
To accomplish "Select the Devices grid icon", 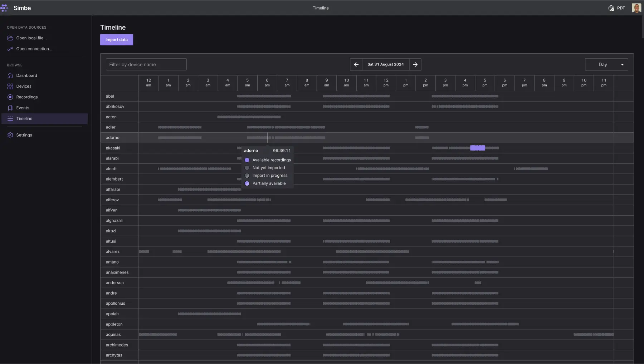I will coord(10,86).
